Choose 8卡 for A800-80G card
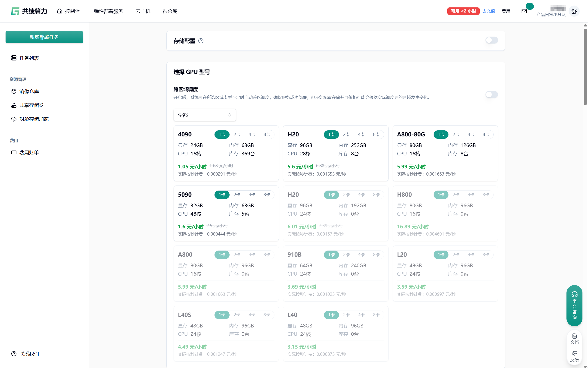Image resolution: width=588 pixels, height=368 pixels. [x=486, y=135]
